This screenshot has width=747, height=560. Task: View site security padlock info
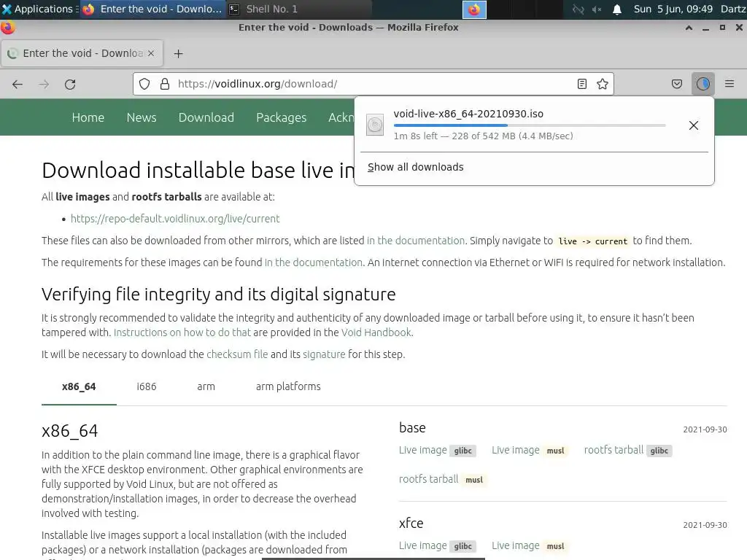(165, 85)
